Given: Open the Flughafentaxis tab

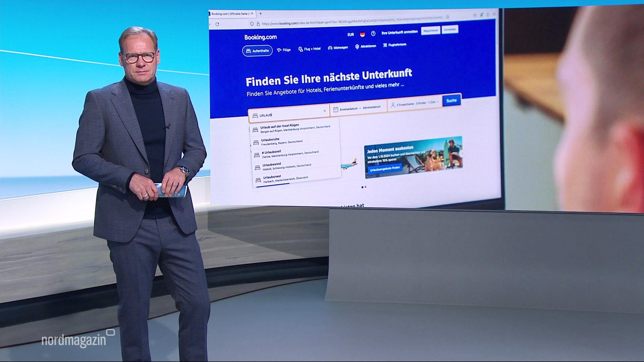Looking at the screenshot, I should (x=394, y=45).
